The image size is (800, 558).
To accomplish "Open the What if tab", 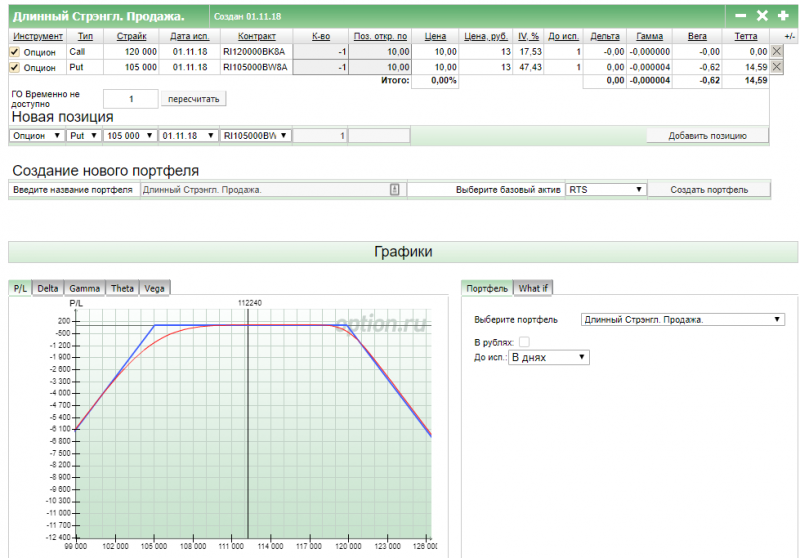I will 534,288.
